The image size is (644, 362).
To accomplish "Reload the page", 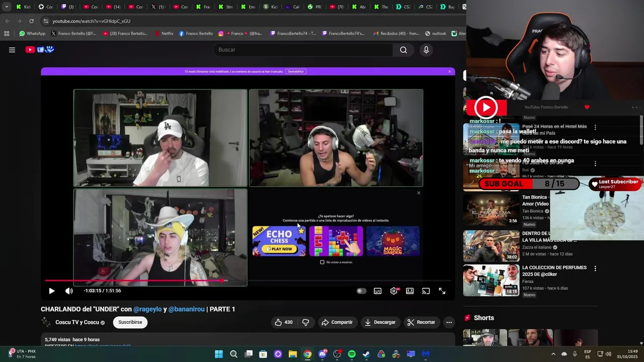I will [x=31, y=21].
